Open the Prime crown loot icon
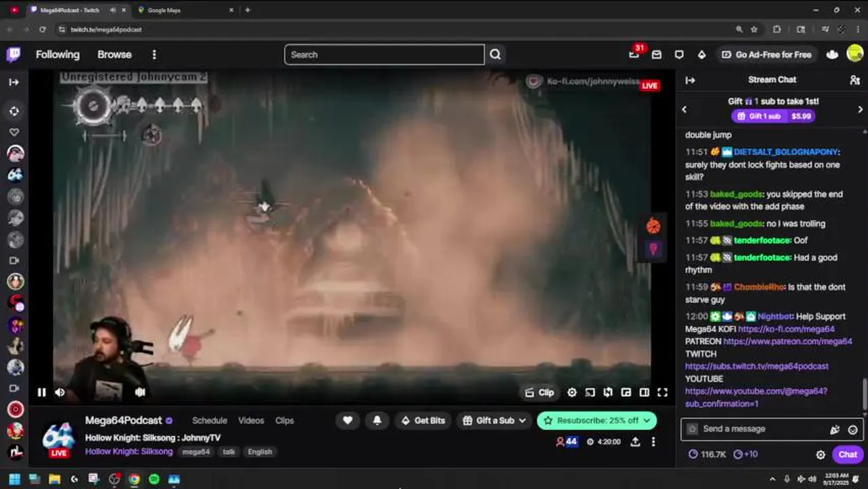This screenshot has height=489, width=868. pyautogui.click(x=832, y=54)
